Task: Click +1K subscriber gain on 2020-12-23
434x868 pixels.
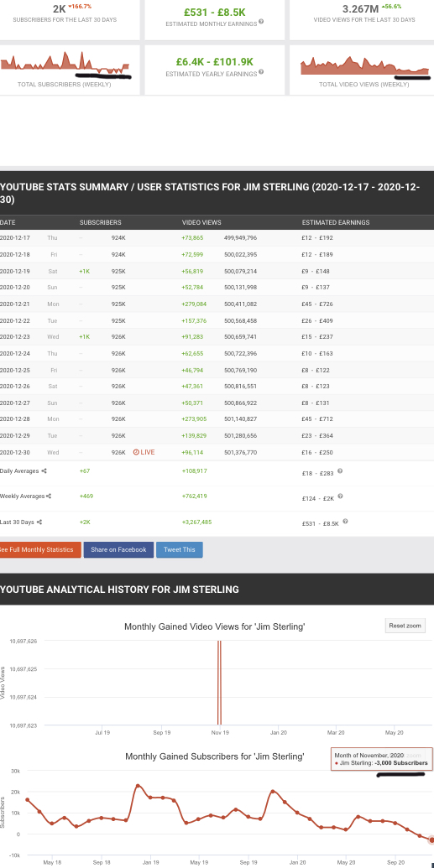Action: tap(84, 336)
